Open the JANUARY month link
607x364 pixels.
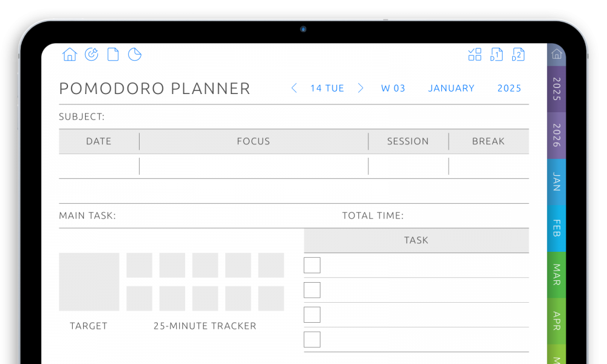tap(452, 88)
